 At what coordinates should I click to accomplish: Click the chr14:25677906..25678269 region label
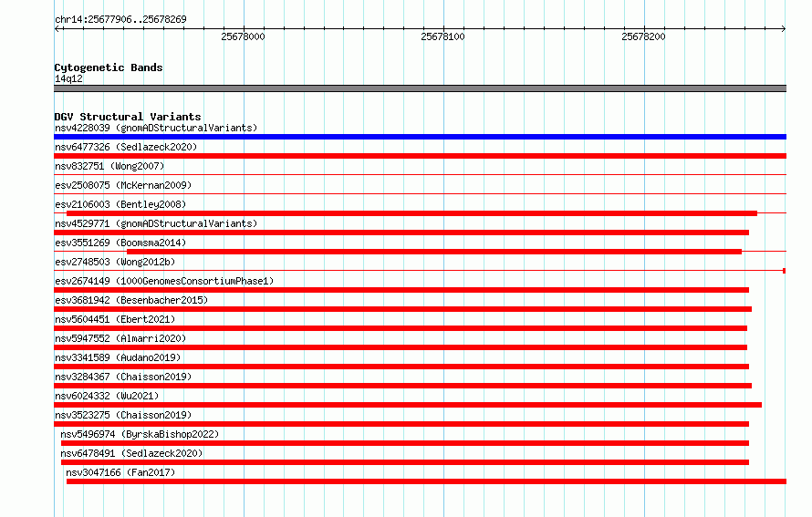click(x=120, y=19)
